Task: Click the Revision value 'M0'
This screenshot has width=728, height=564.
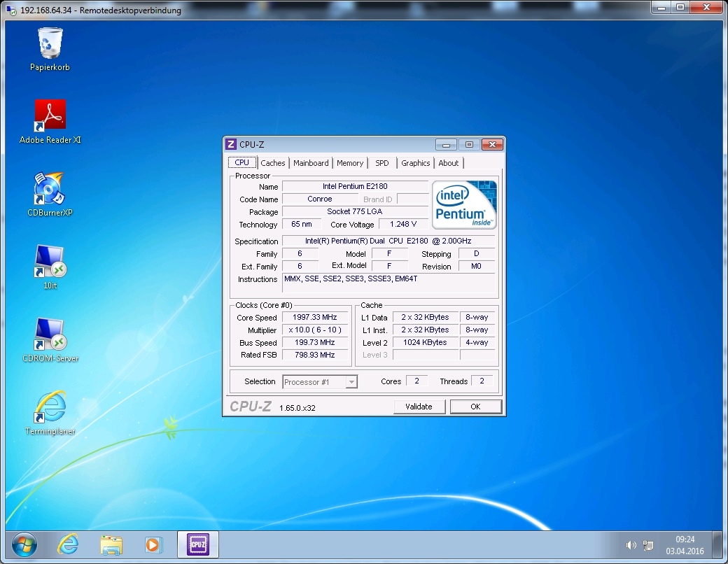Action: (x=477, y=266)
